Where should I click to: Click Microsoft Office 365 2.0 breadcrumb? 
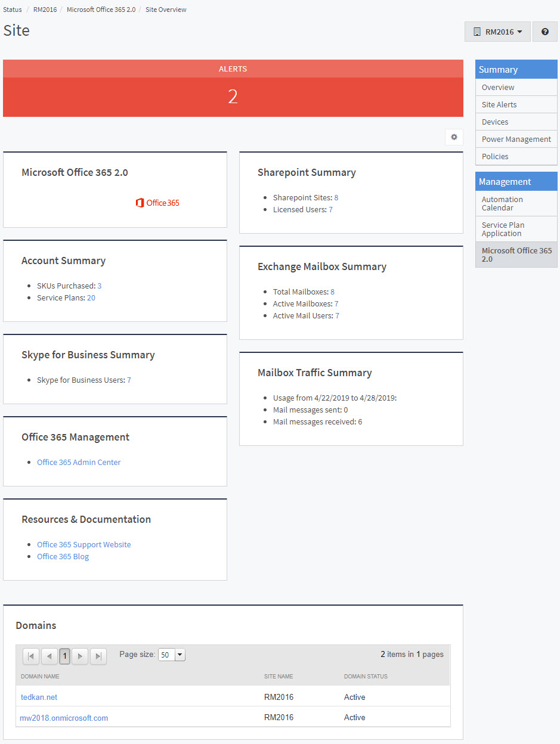[101, 10]
